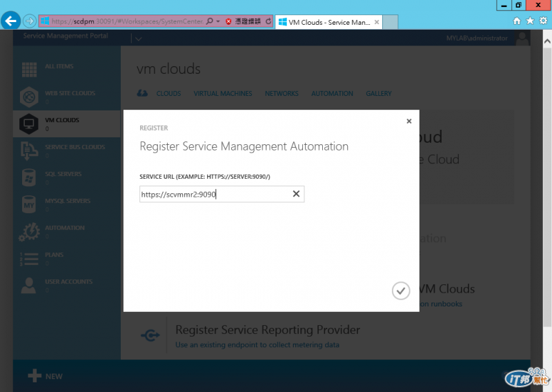Open User Accounts sidebar icon
This screenshot has width=552, height=392.
click(x=28, y=286)
